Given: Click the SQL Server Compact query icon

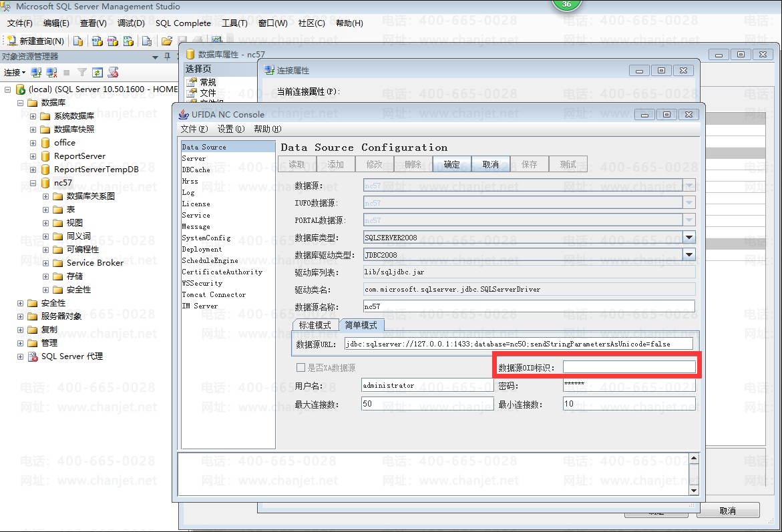Looking at the screenshot, I should pyautogui.click(x=147, y=41).
